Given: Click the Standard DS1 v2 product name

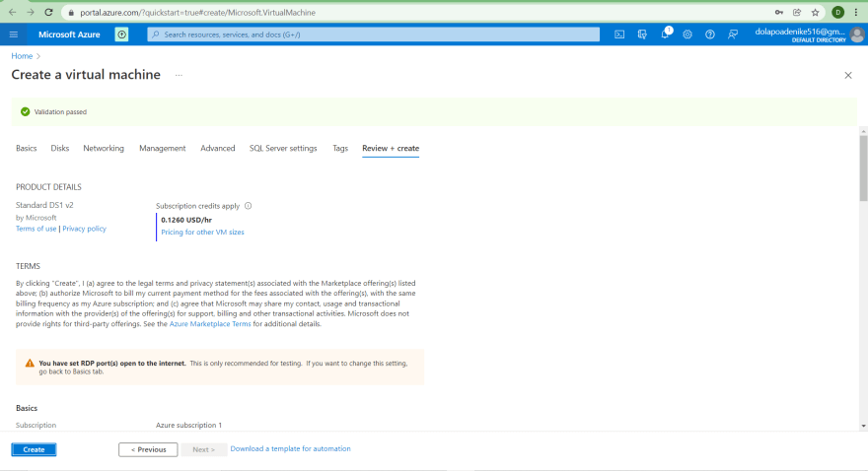Looking at the screenshot, I should click(44, 205).
